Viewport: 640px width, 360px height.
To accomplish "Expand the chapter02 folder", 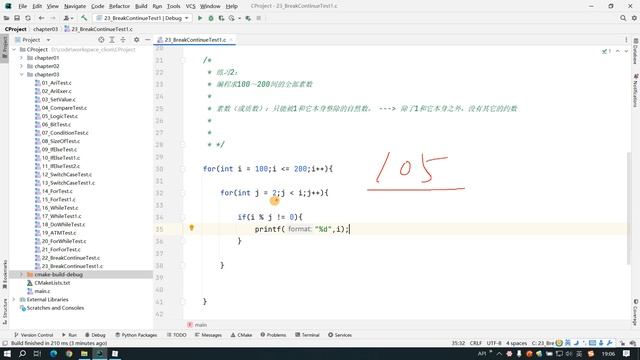I will (22, 66).
